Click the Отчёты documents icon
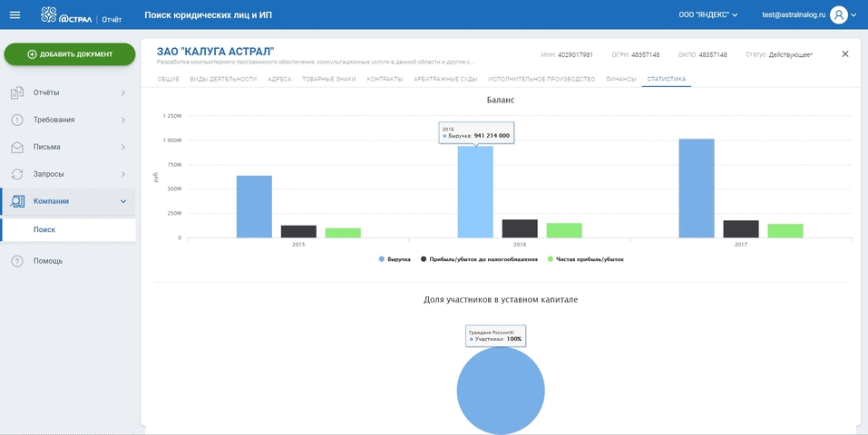 pyautogui.click(x=17, y=92)
